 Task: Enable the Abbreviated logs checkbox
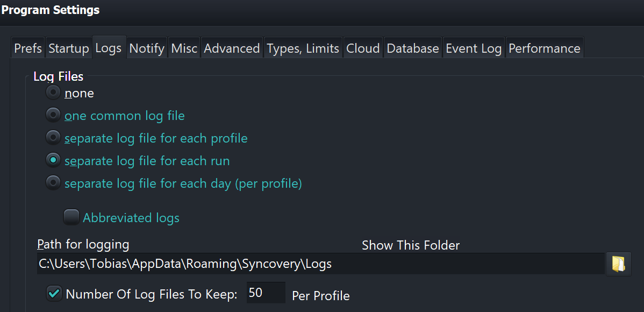[x=71, y=217]
